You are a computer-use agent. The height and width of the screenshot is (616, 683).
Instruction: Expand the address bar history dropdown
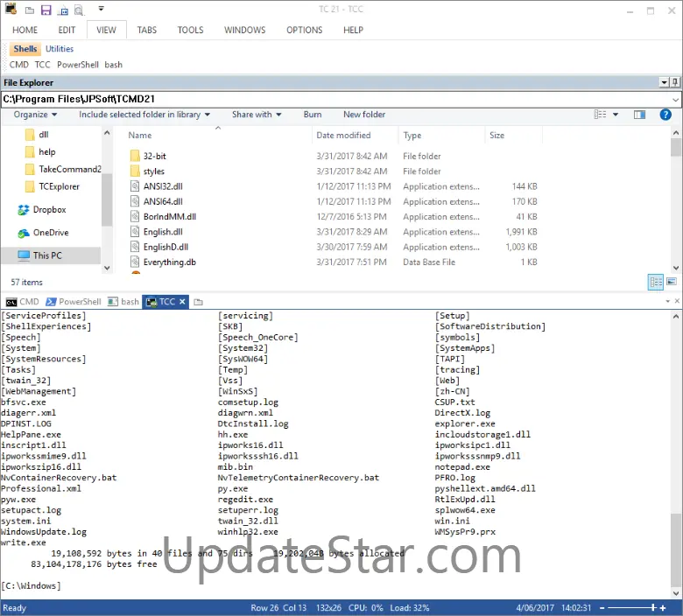676,100
